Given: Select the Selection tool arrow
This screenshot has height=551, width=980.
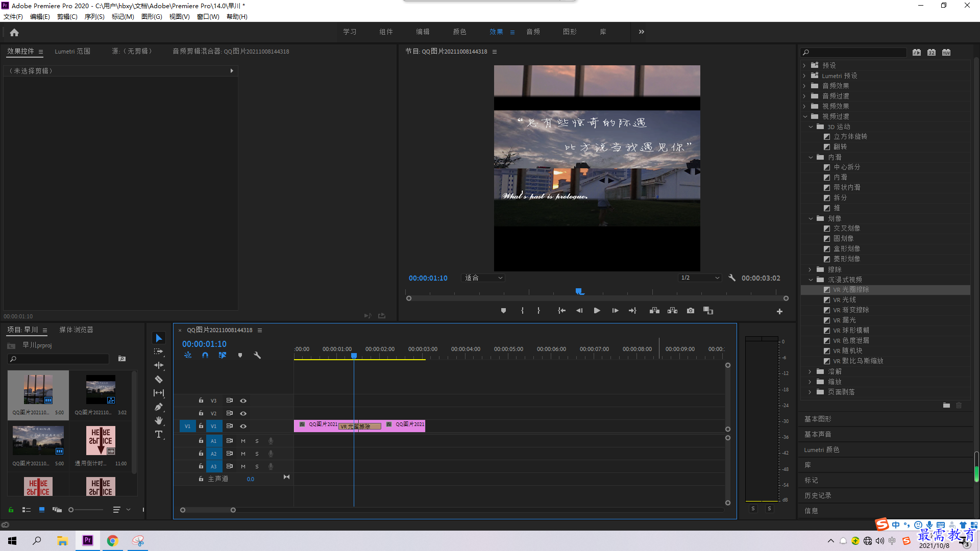Looking at the screenshot, I should (x=159, y=338).
